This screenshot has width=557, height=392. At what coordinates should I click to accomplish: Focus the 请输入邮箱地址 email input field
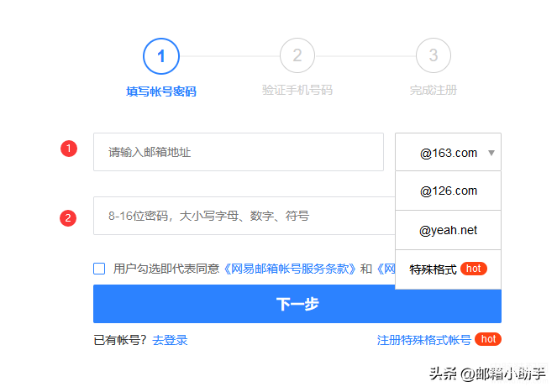[238, 152]
